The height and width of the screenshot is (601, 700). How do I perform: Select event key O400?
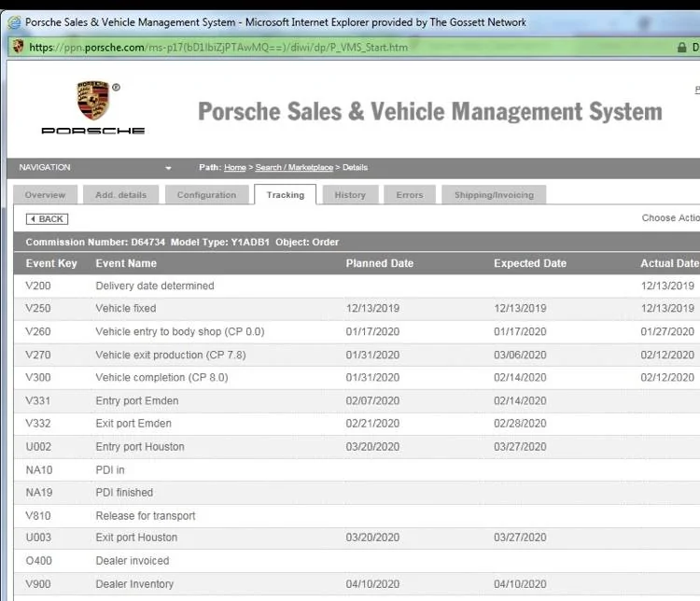[38, 560]
